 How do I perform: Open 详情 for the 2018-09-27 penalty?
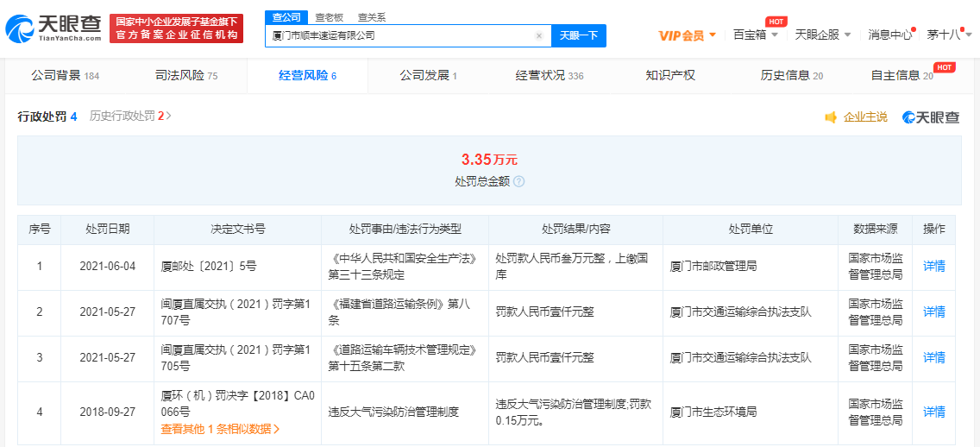[934, 412]
